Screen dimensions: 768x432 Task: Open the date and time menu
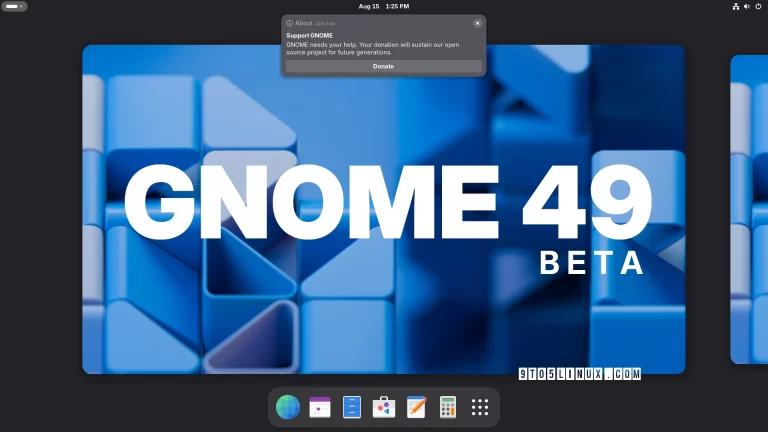383,6
